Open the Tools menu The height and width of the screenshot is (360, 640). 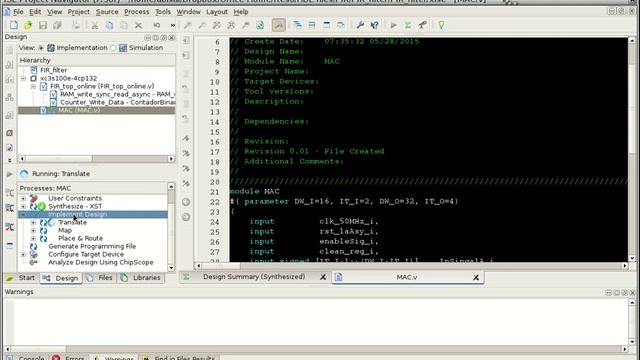pos(163,12)
